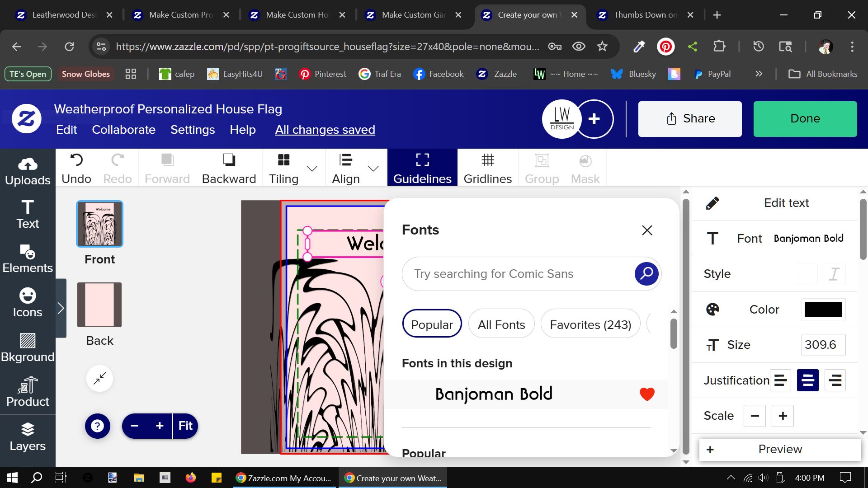Expand the Align dropdown arrow
The height and width of the screenshot is (488, 868).
[373, 169]
